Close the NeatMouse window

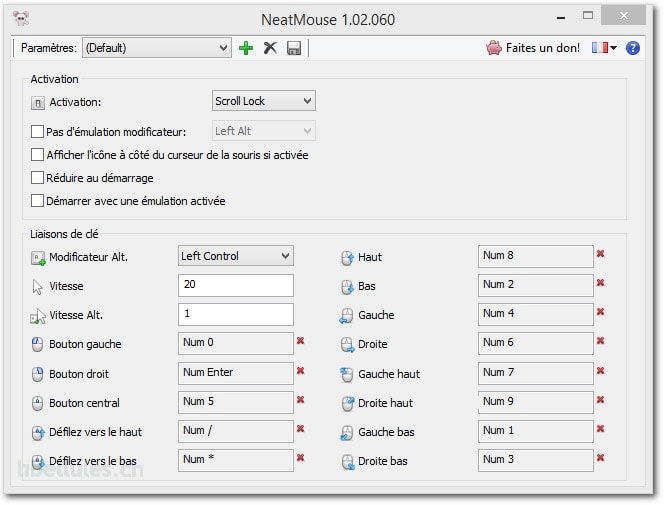(623, 16)
